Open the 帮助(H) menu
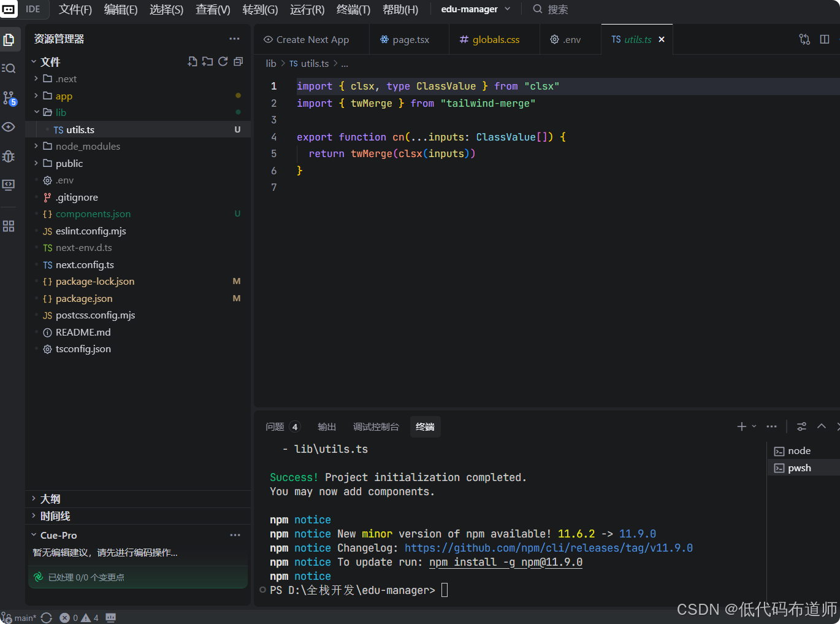The height and width of the screenshot is (624, 840). (400, 9)
